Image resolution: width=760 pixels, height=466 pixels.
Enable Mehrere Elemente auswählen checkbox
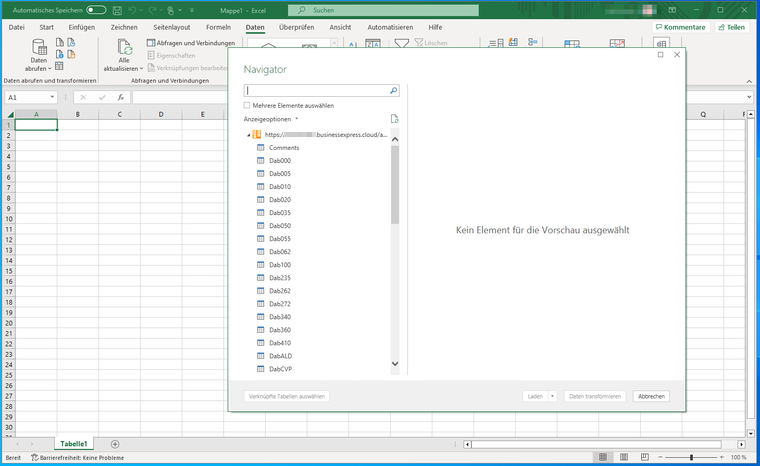[247, 105]
